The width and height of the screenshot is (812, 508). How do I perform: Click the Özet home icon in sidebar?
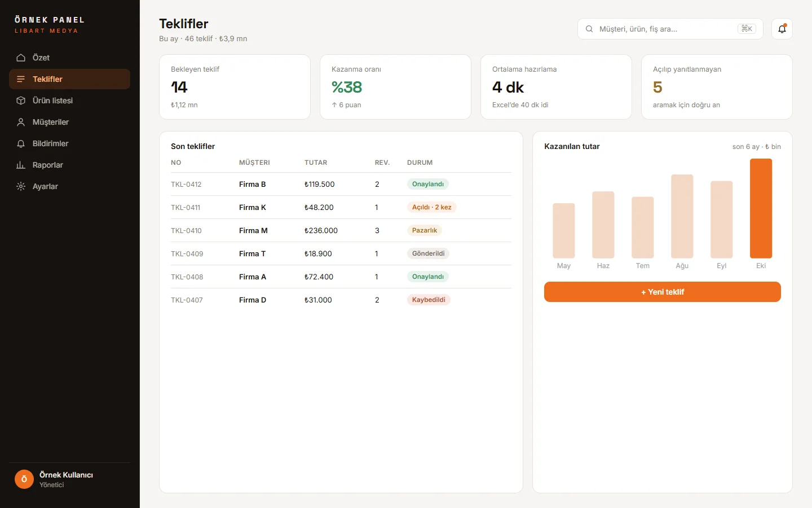(x=21, y=58)
